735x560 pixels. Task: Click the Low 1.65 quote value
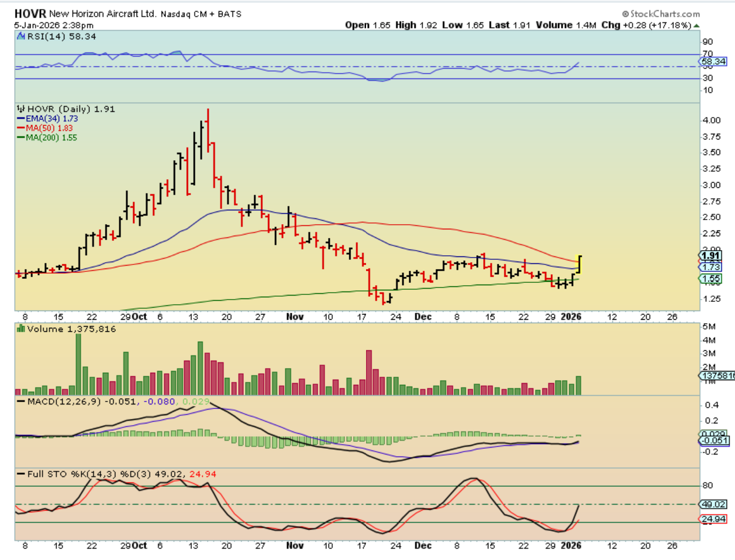(463, 25)
